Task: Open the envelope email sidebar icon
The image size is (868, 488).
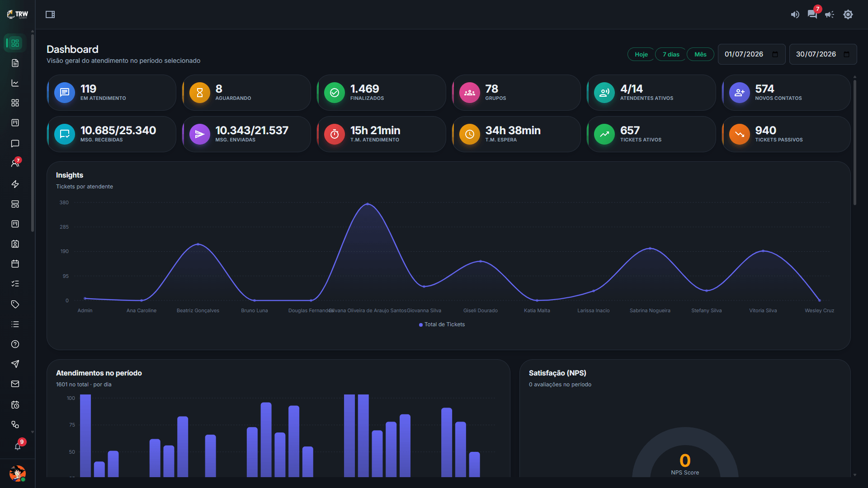Action: [x=15, y=384]
